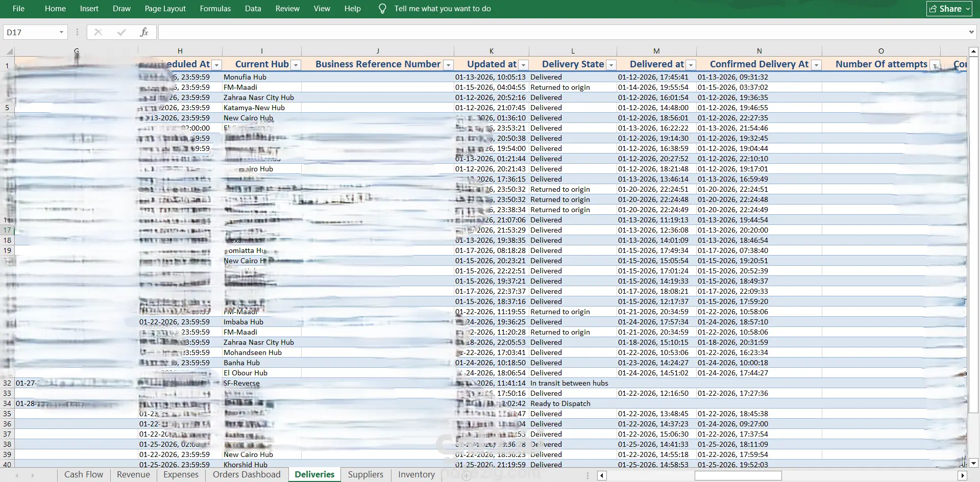Click the lightbulb Tell me icon
980x482 pixels.
coord(382,9)
